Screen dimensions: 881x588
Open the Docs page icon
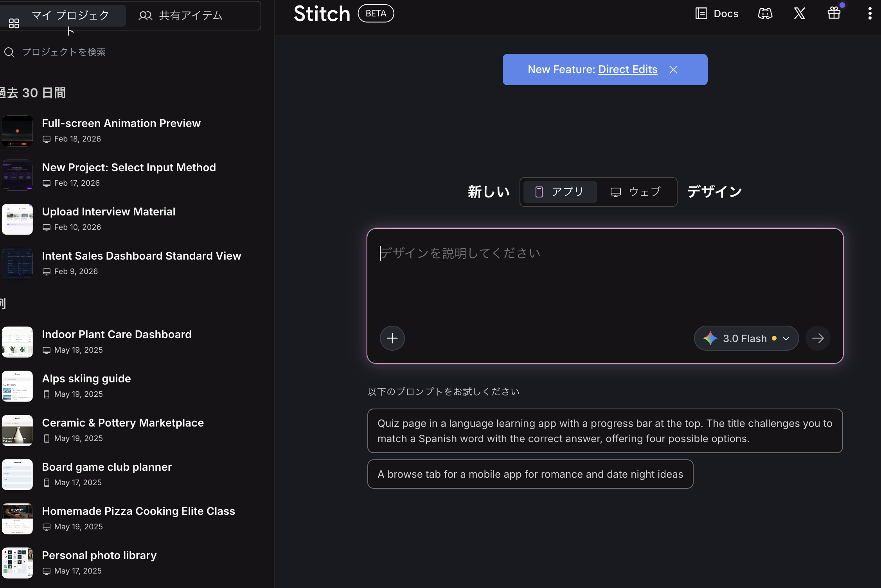click(701, 14)
